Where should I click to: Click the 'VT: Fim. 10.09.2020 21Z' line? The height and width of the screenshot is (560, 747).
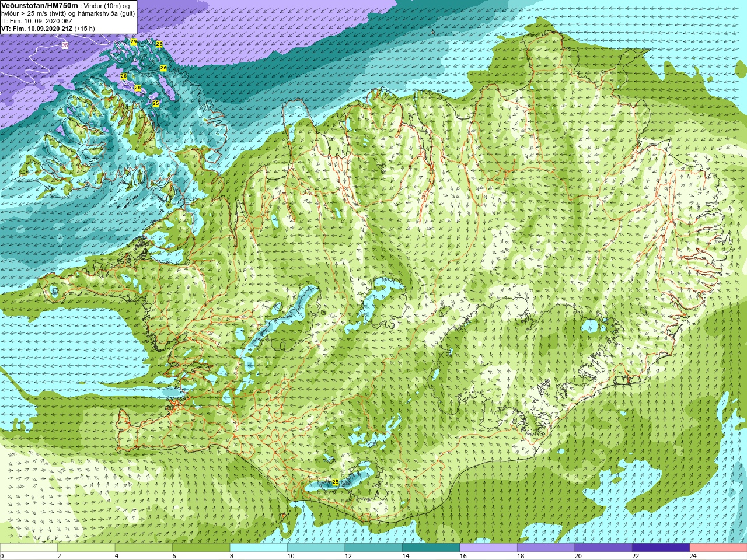click(37, 29)
